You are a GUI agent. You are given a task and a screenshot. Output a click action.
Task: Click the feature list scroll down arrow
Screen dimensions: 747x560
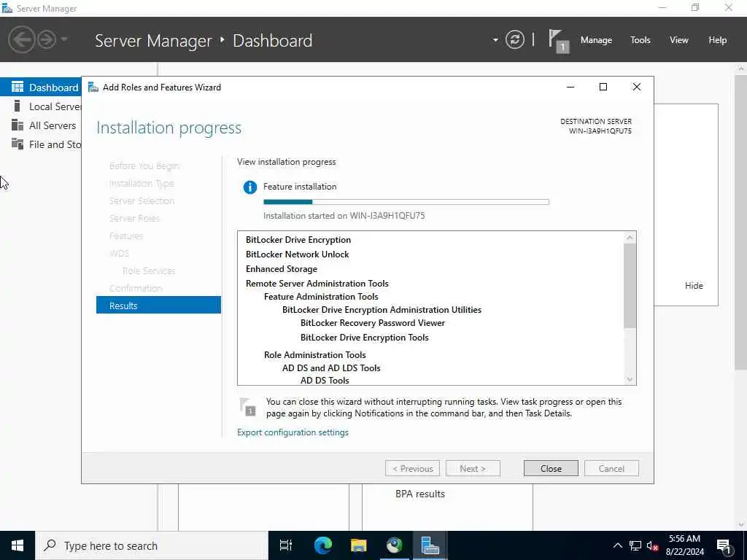click(630, 379)
